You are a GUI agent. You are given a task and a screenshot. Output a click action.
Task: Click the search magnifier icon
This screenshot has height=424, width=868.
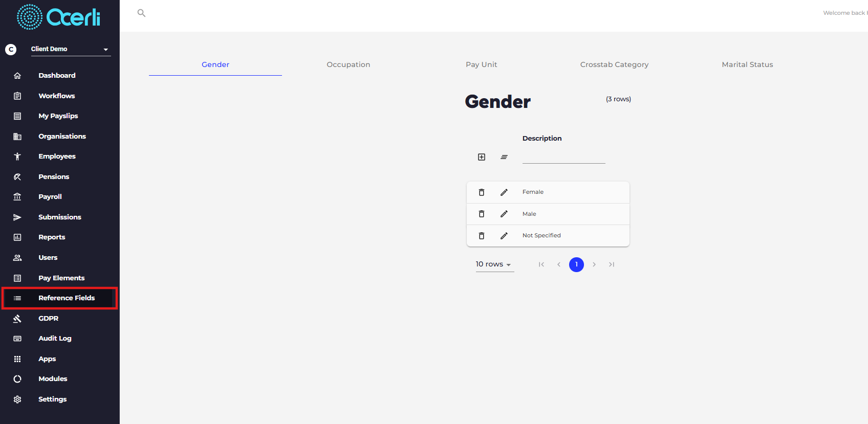142,13
